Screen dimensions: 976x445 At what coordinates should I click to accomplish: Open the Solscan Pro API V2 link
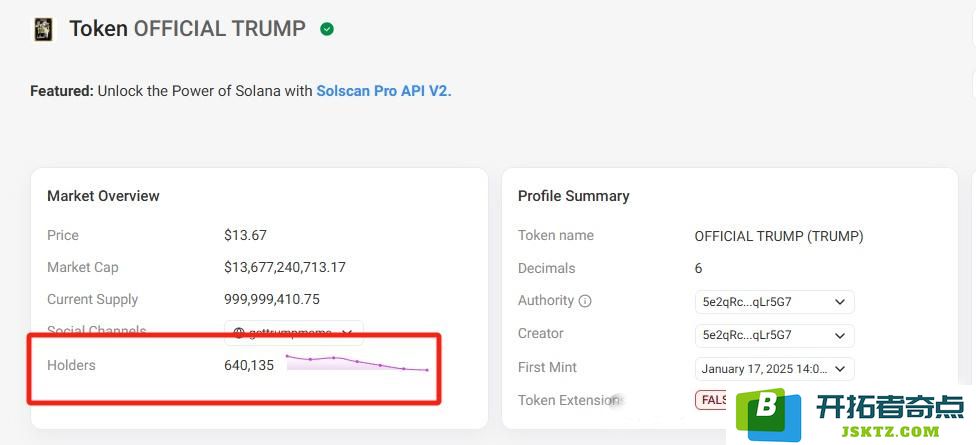[384, 91]
